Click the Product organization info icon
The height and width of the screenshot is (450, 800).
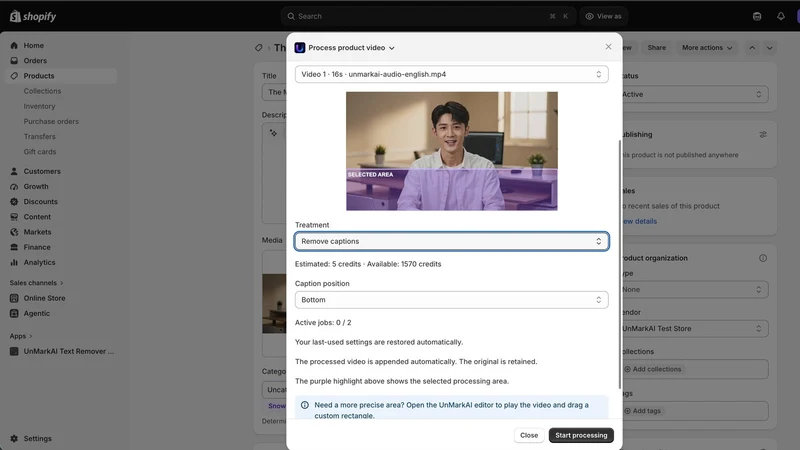coord(763,258)
